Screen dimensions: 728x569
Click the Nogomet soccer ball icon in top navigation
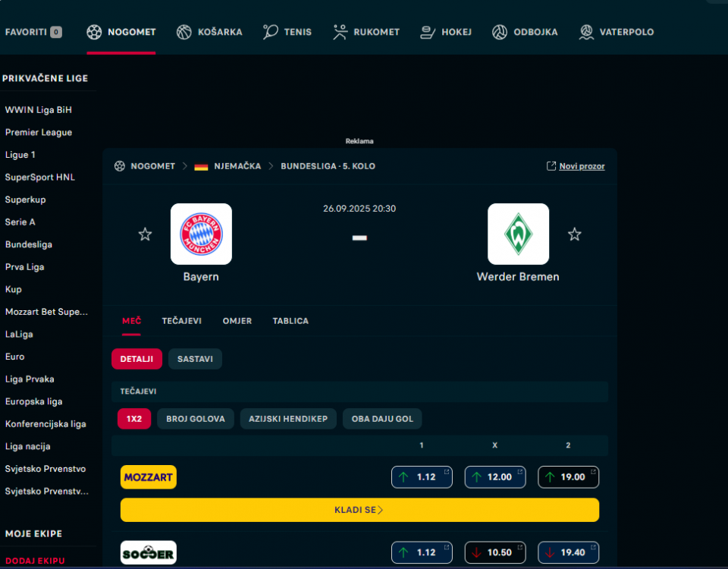click(94, 32)
